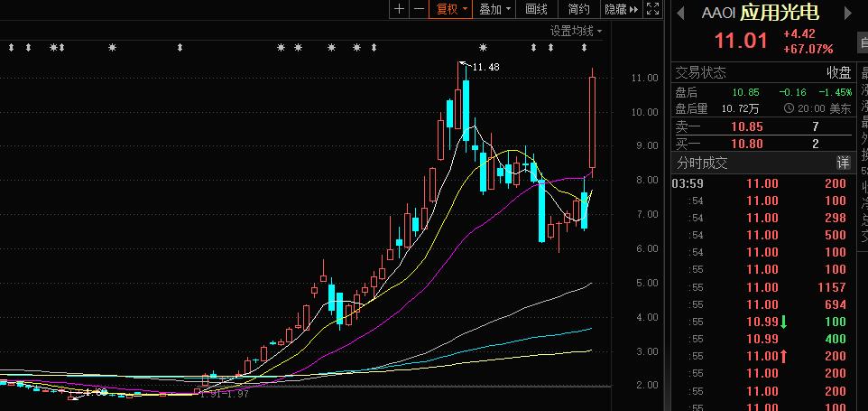This screenshot has height=411, width=868.
Task: Click the 2.00 price axis label
Action: tap(645, 385)
